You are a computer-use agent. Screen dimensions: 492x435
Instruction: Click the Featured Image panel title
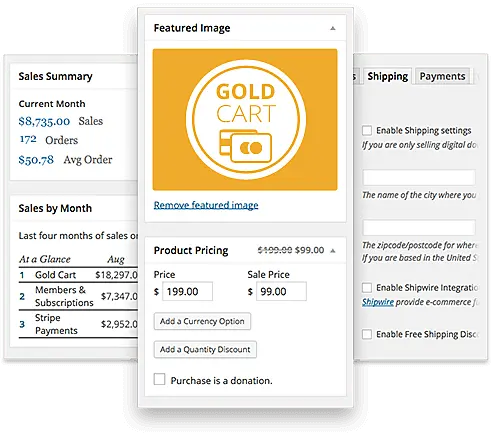pyautogui.click(x=192, y=28)
